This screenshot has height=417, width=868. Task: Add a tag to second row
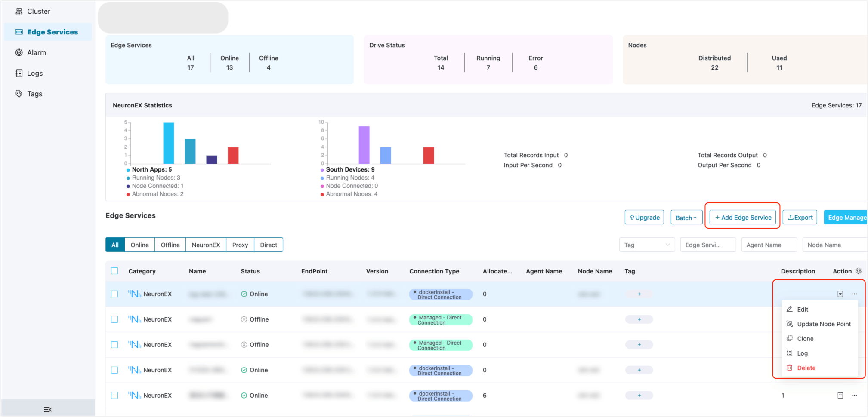pos(639,319)
